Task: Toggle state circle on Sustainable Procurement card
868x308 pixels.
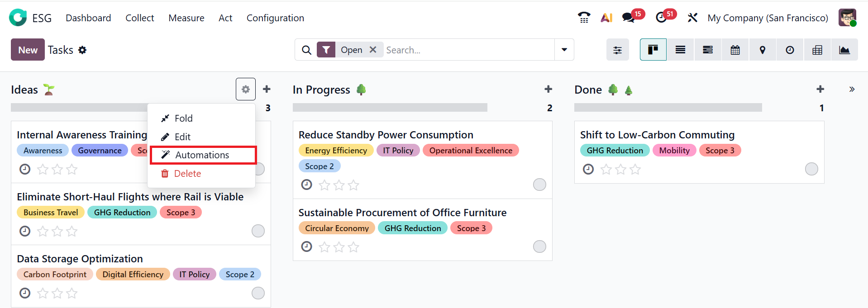Action: 539,246
